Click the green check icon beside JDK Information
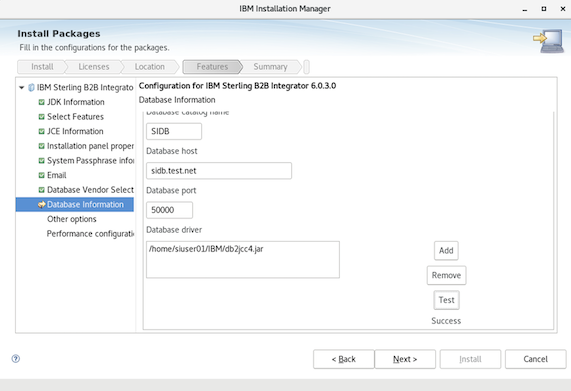Viewport: 571px width, 391px height. click(x=42, y=102)
